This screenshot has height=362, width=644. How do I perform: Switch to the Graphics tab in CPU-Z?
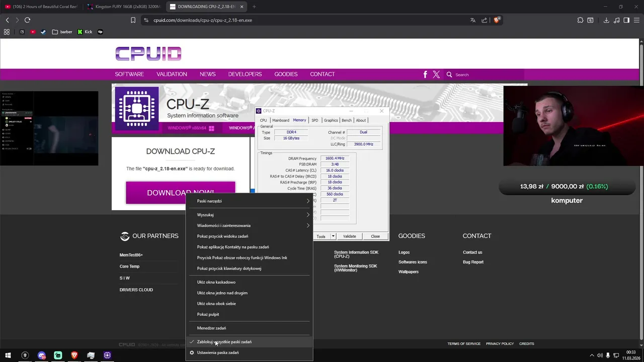(x=331, y=120)
